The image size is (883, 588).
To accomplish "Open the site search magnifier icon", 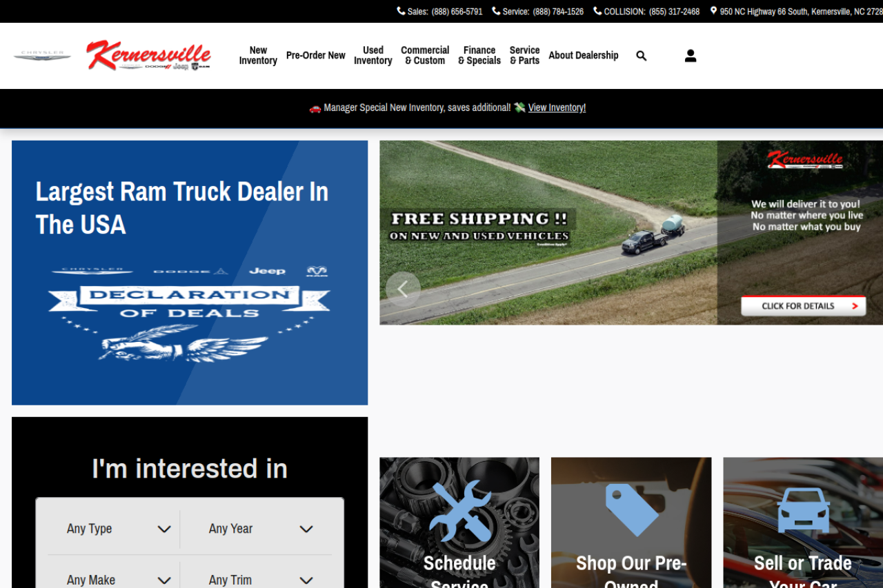I will (642, 56).
